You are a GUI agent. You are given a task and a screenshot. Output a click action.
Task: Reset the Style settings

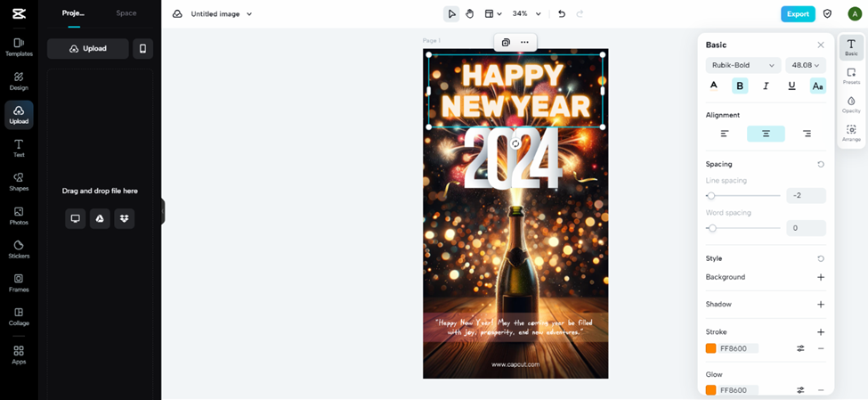point(821,258)
